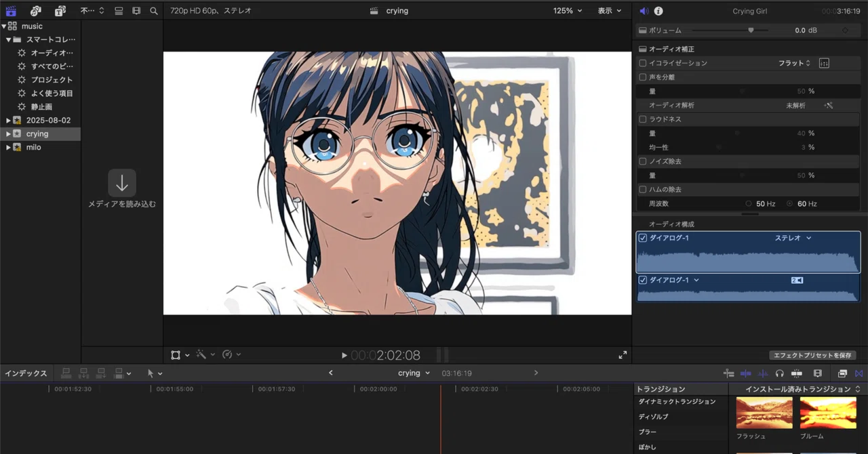Screen dimensions: 868x454
Task: Uncheck the lower ダイアログ-1 component checkbox
Action: 643,280
